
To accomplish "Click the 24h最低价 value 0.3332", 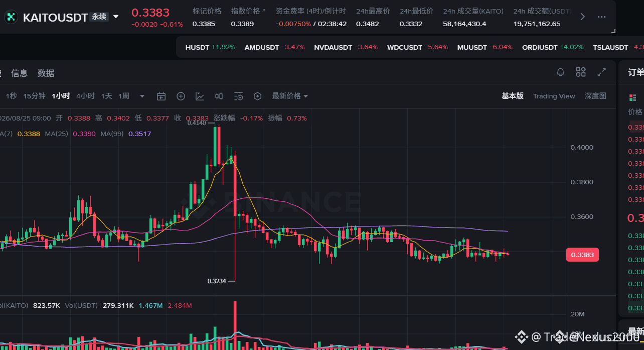I will coord(411,24).
